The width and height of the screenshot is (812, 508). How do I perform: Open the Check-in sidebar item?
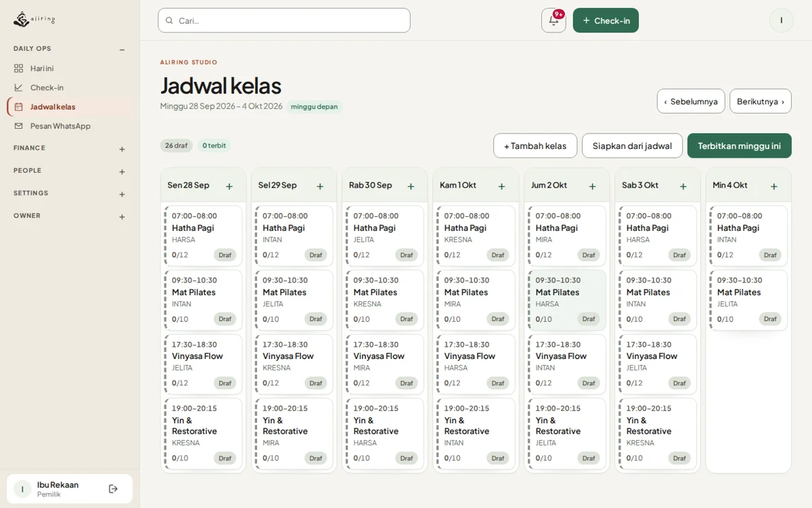click(x=70, y=87)
